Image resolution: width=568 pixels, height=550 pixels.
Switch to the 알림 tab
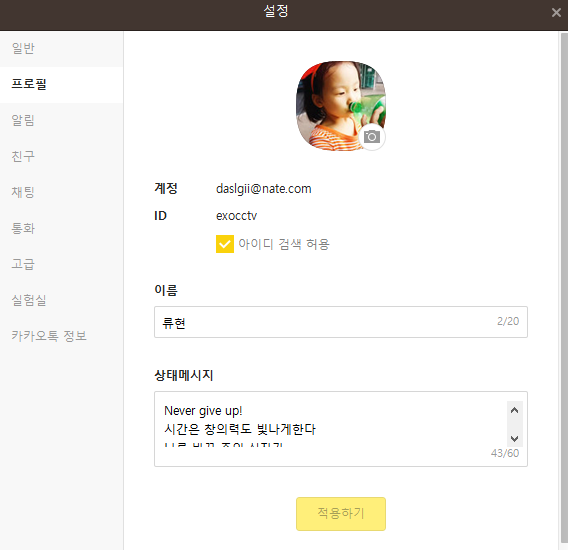[x=62, y=120]
